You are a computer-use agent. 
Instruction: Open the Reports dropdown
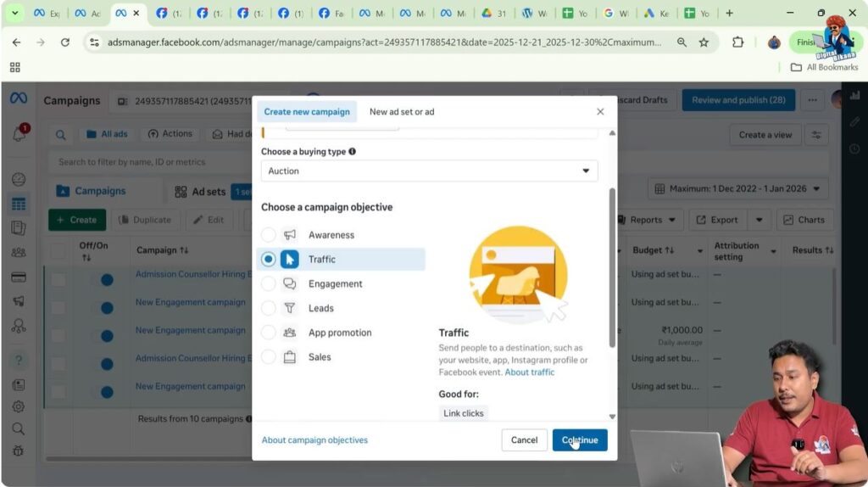tap(647, 220)
